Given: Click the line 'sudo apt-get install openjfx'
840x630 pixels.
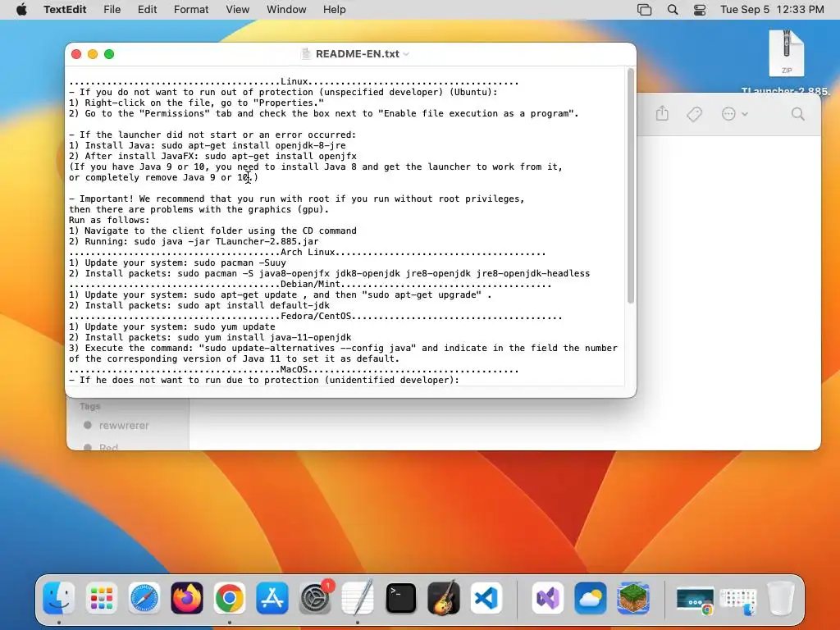Looking at the screenshot, I should [x=212, y=156].
